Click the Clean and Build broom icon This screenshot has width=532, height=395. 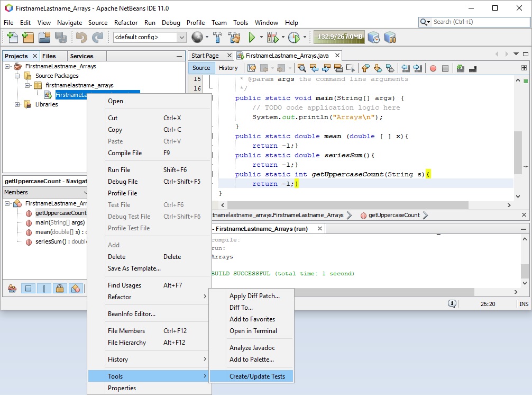click(234, 38)
